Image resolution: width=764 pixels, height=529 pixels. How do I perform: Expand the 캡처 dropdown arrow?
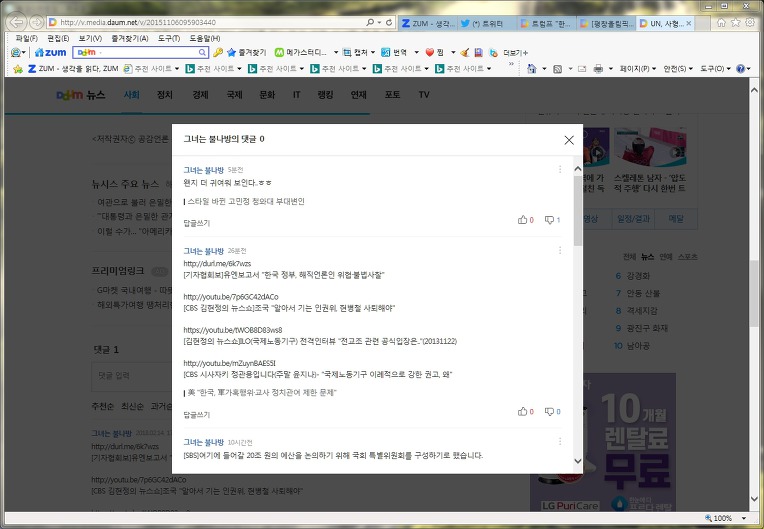click(x=373, y=52)
